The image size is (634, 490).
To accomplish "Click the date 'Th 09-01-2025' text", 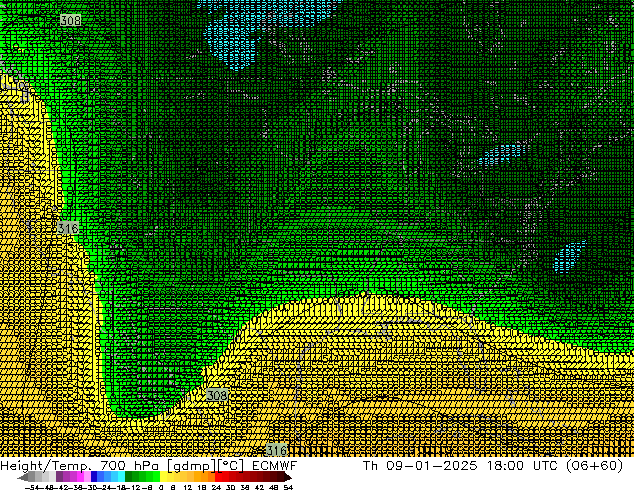I will coord(420,465).
